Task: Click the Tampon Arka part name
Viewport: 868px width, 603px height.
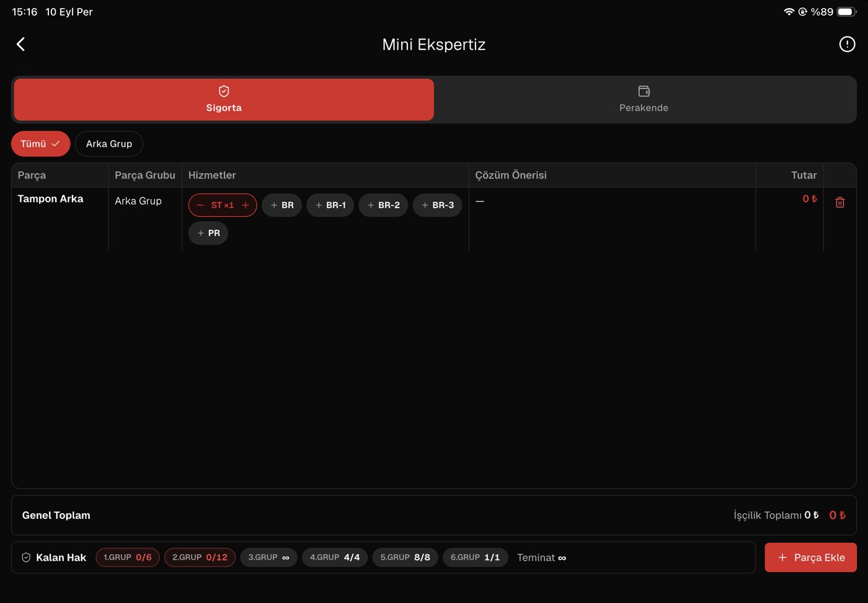Action: pos(50,199)
